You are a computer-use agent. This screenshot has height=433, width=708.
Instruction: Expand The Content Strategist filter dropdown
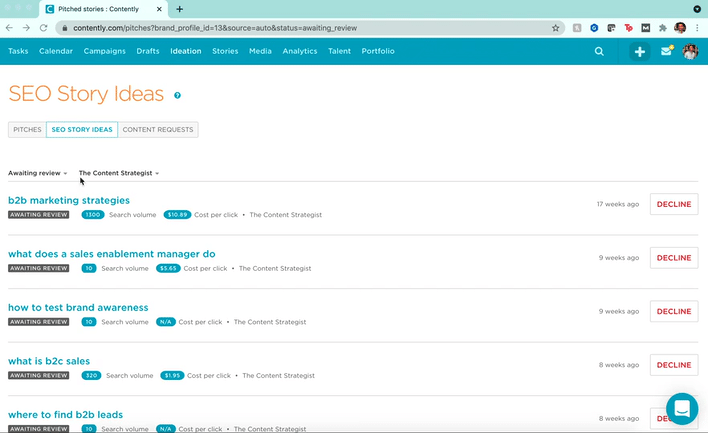tap(118, 173)
